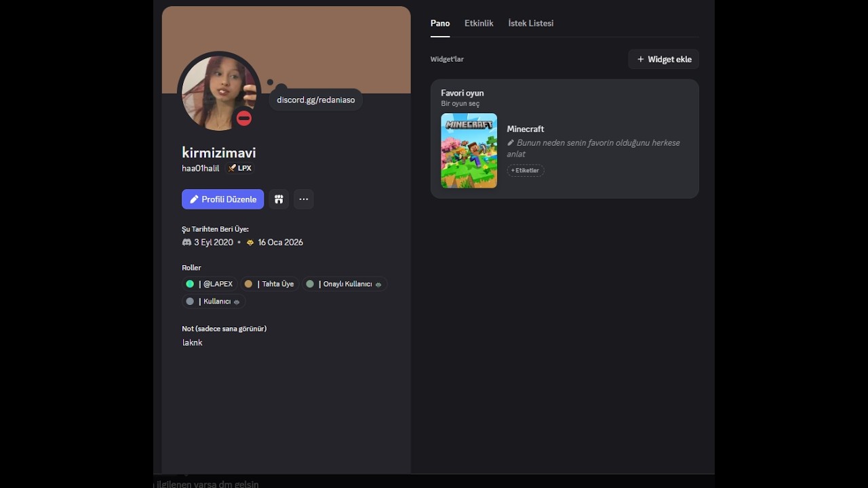Click the Widget'lar section label
This screenshot has height=488, width=868.
pyautogui.click(x=447, y=59)
